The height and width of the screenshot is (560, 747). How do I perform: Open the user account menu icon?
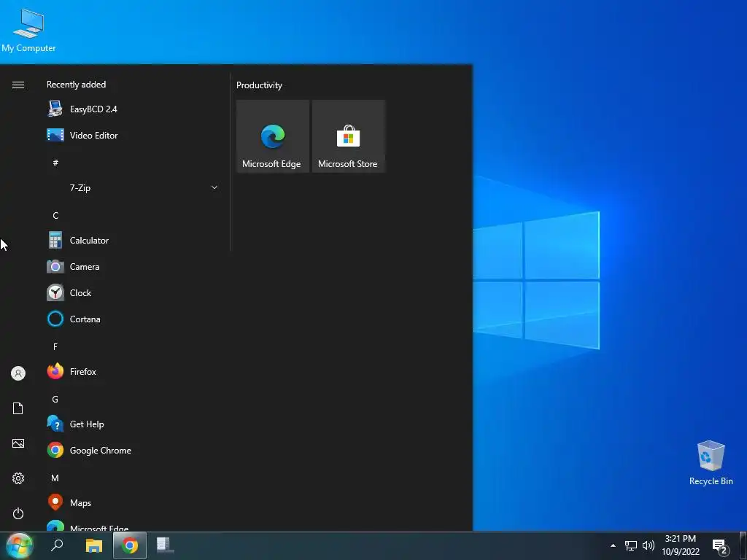coord(18,373)
